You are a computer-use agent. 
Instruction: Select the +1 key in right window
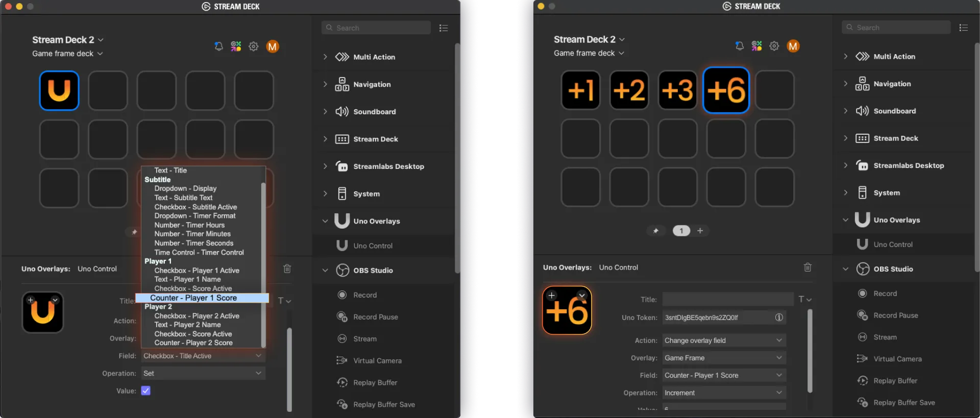tap(580, 90)
